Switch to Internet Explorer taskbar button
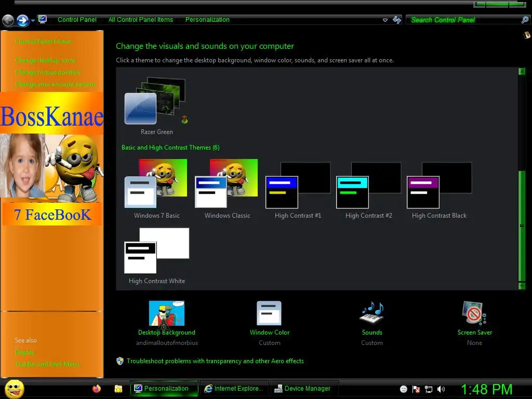532x399 pixels. [234, 389]
